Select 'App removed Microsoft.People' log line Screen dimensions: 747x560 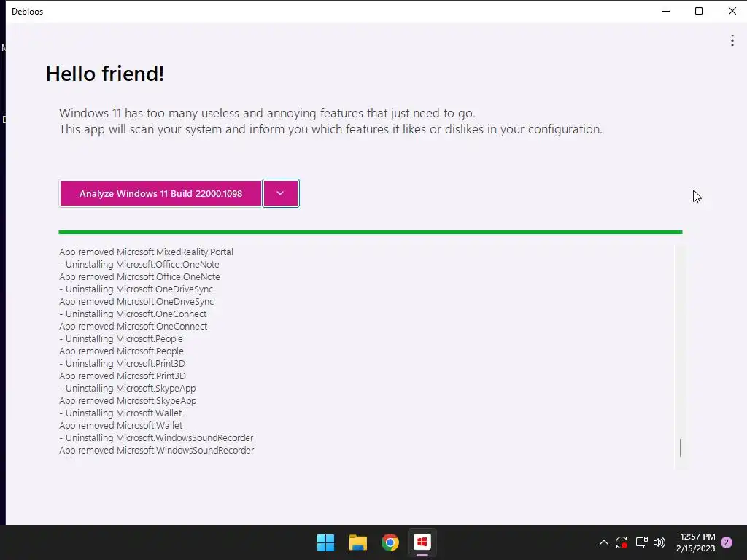[122, 351]
